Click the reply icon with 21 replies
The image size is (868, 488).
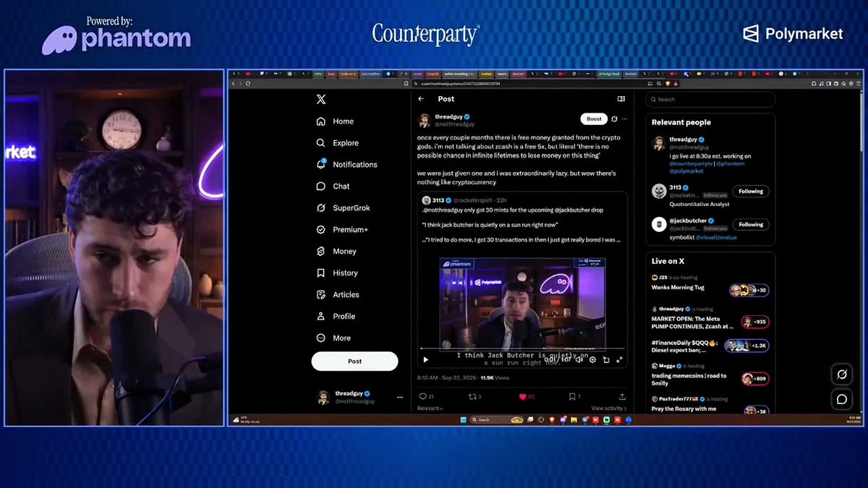click(x=422, y=396)
